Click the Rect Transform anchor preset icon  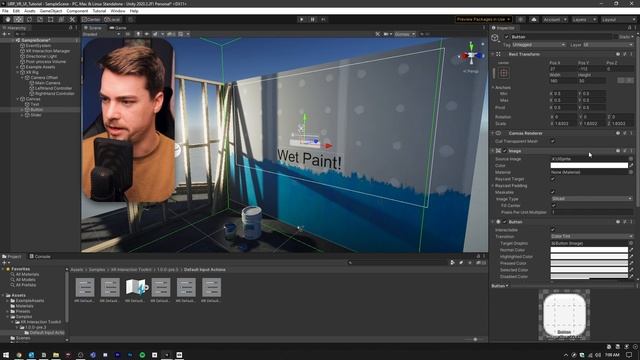click(504, 73)
